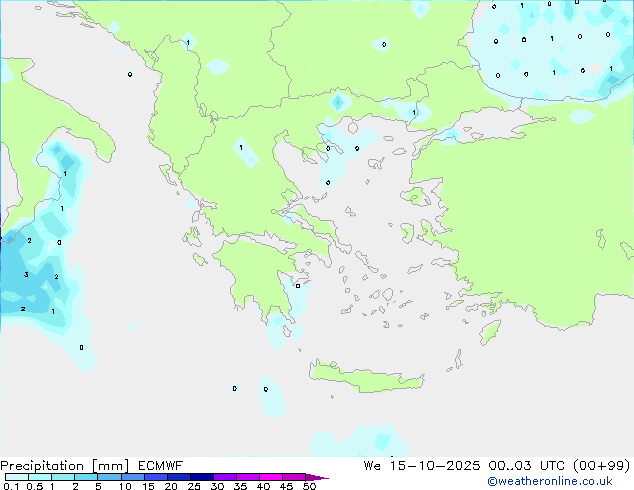Click the 35–40 mm legend swatch

tap(247, 477)
